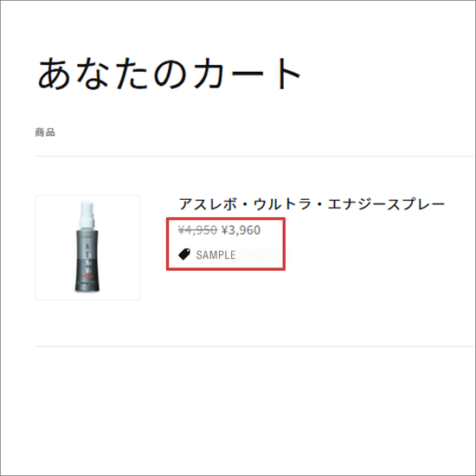Click the word カート in the heading

[248, 74]
